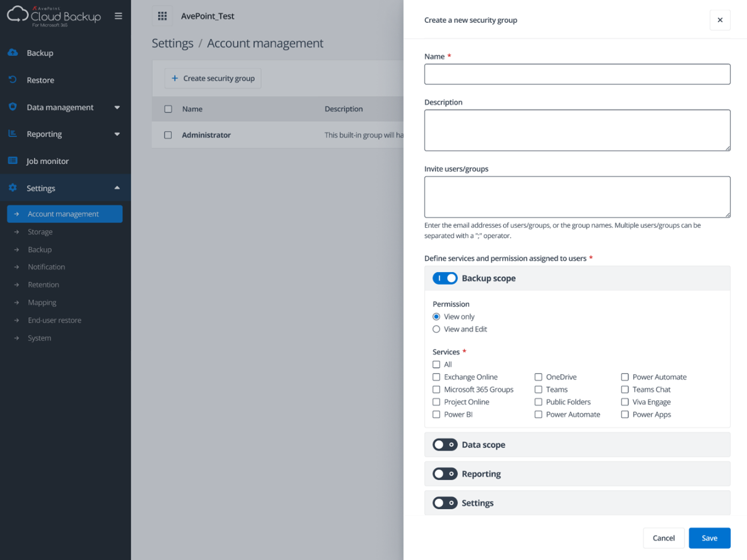This screenshot has width=747, height=560.
Task: Collapse the Settings menu arrow
Action: point(117,188)
